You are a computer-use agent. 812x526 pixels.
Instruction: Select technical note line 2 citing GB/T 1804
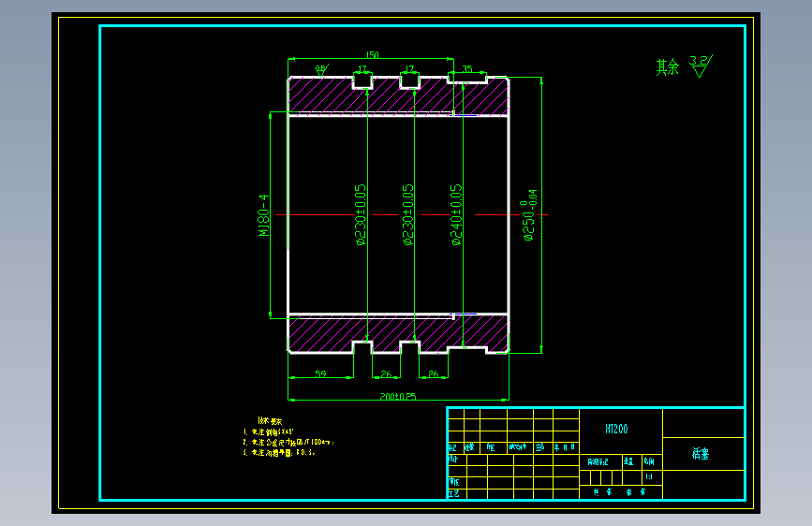[289, 442]
